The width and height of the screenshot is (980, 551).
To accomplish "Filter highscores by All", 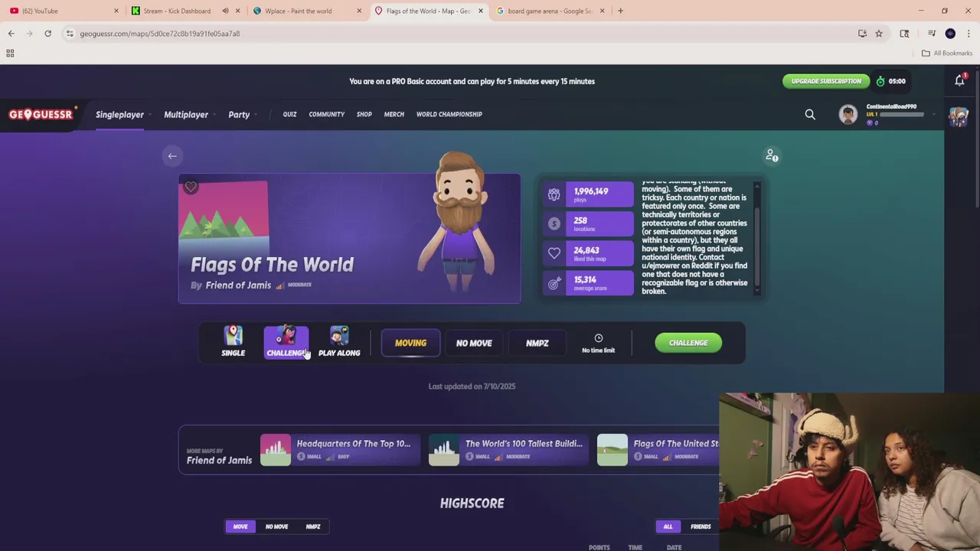I will 668,527.
